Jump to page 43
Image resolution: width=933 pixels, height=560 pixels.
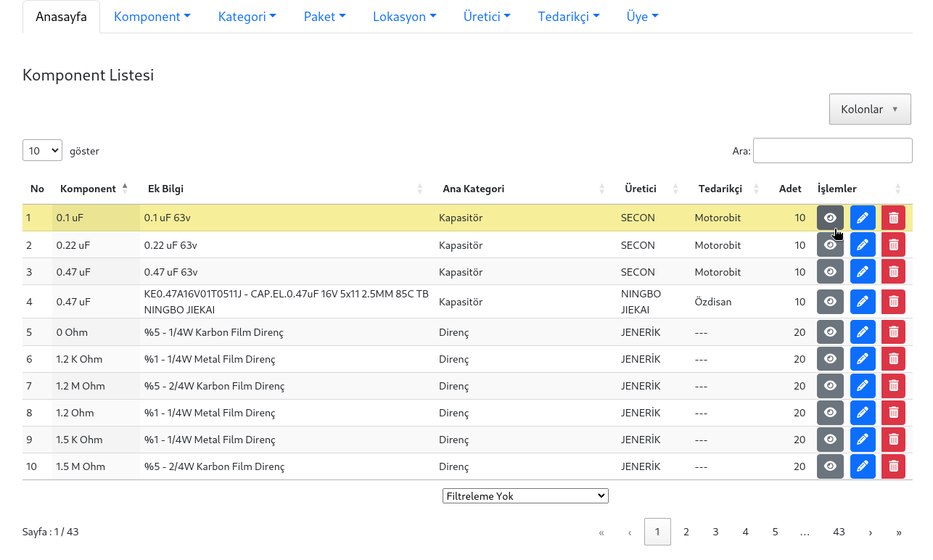pyautogui.click(x=839, y=532)
